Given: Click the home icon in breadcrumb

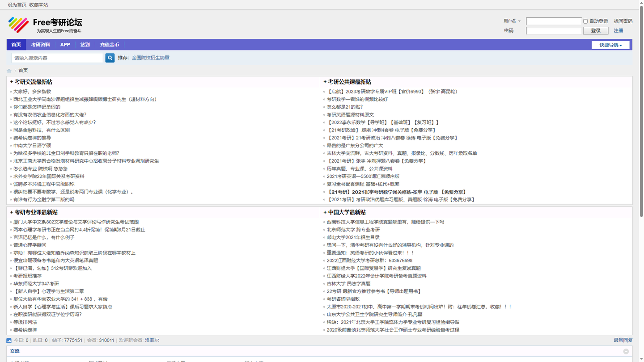Looking at the screenshot, I should tap(9, 71).
